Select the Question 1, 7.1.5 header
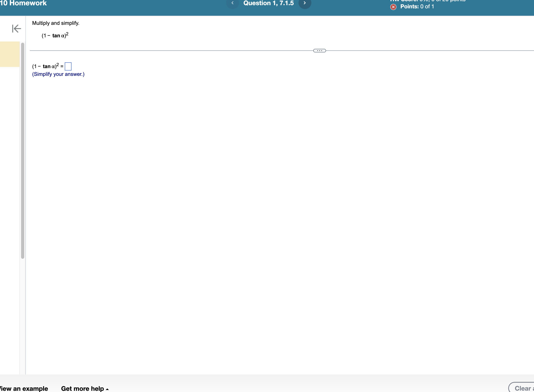 pos(269,3)
